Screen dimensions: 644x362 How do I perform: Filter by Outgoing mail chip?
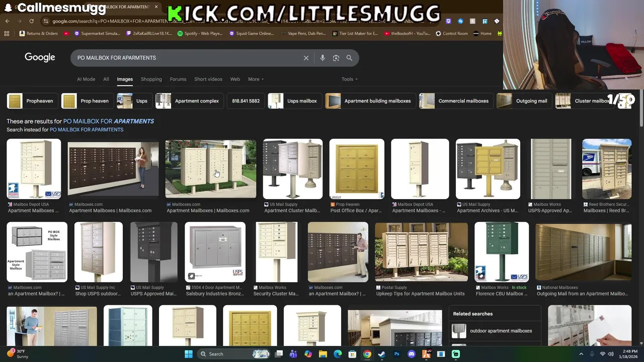(x=524, y=101)
